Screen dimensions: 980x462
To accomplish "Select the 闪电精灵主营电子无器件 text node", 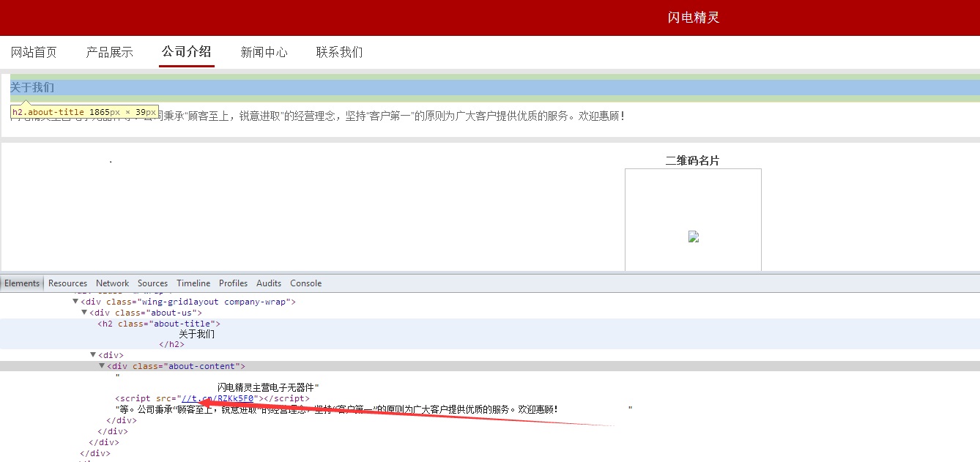I will tap(266, 387).
